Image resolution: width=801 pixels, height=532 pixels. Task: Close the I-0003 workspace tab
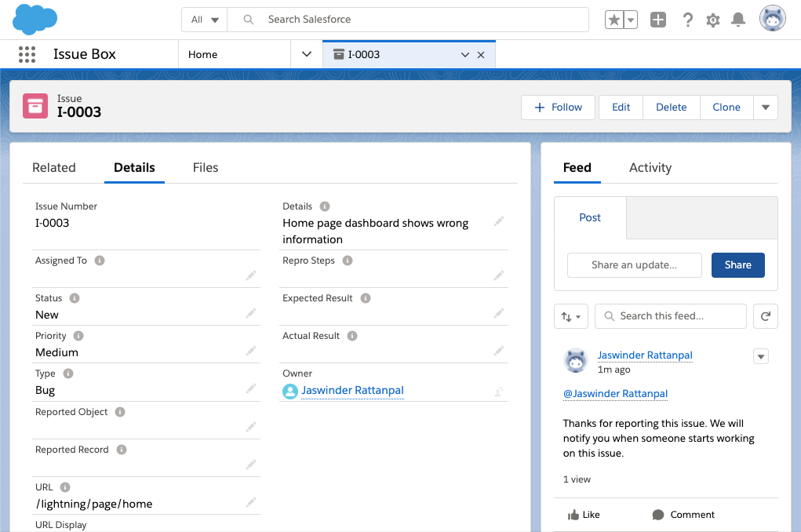click(481, 55)
